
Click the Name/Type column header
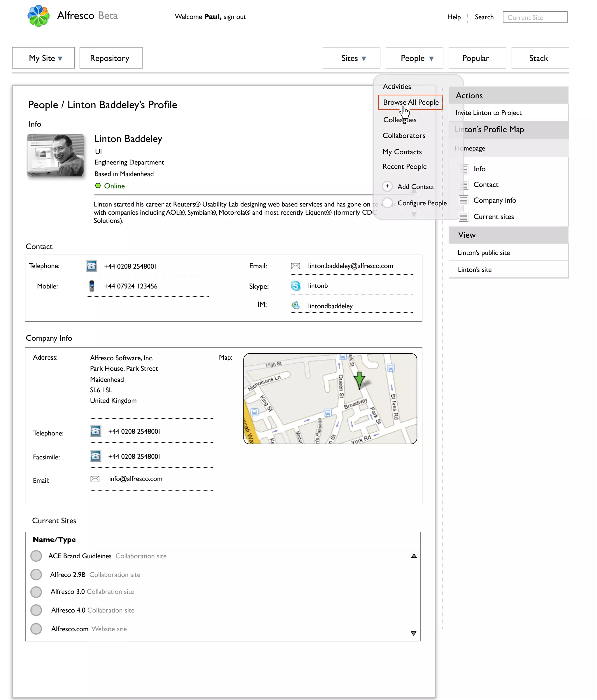pyautogui.click(x=223, y=540)
